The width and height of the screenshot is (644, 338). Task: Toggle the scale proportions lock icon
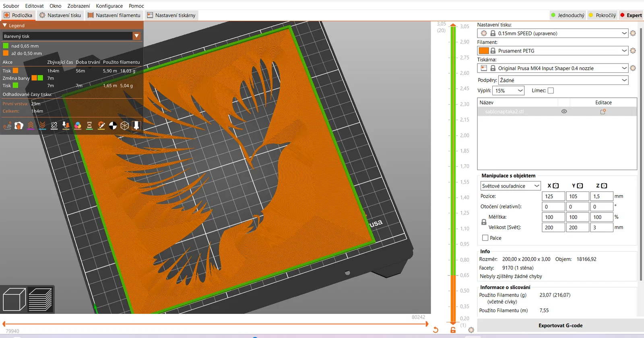point(484,222)
